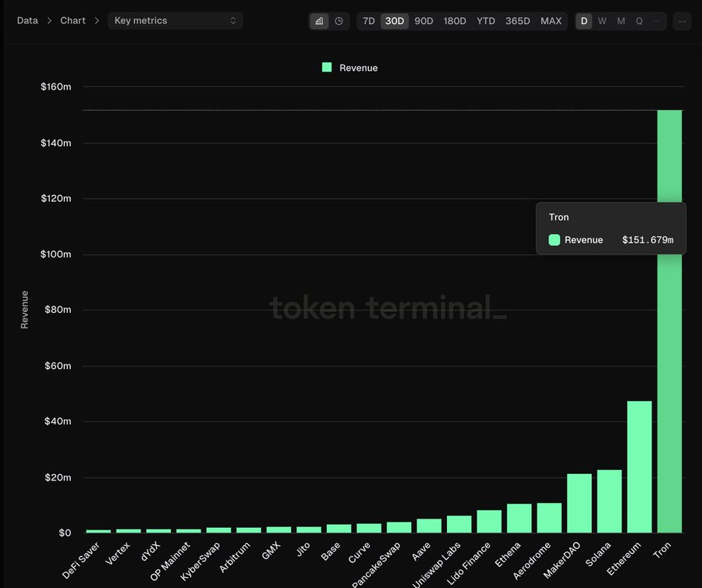Click the vertical Revenue axis title

click(x=24, y=310)
